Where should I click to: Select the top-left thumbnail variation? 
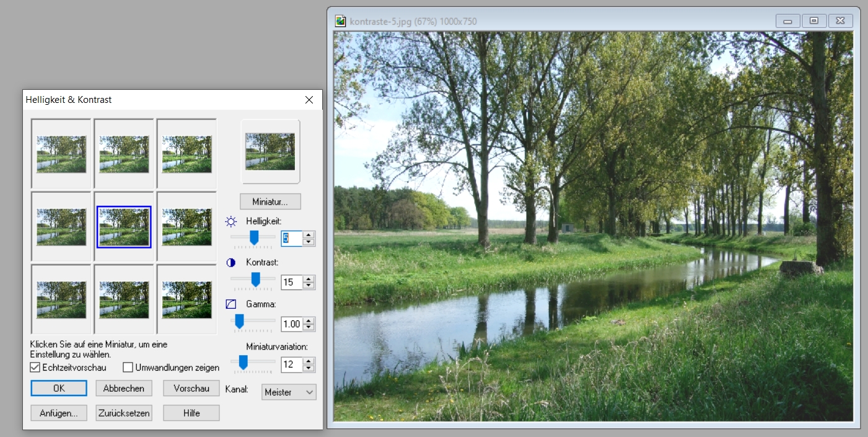tap(61, 154)
